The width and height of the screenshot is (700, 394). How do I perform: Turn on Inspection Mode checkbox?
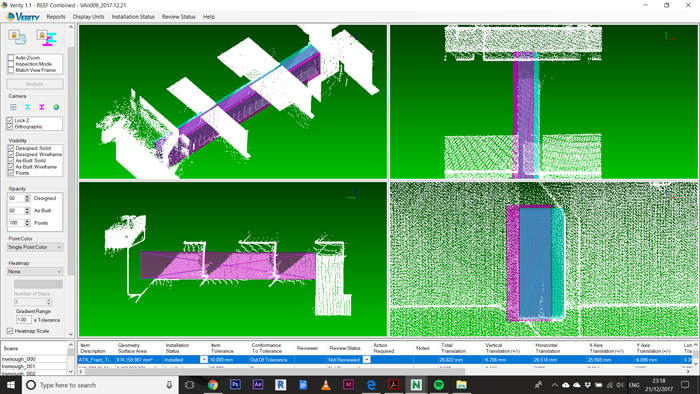point(11,64)
